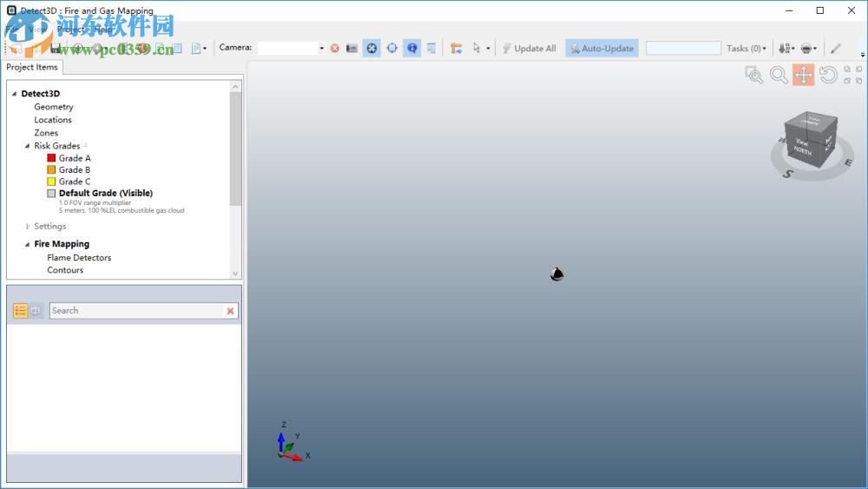Click the bottom-right small viewport layout icon
The height and width of the screenshot is (489, 868).
858,81
